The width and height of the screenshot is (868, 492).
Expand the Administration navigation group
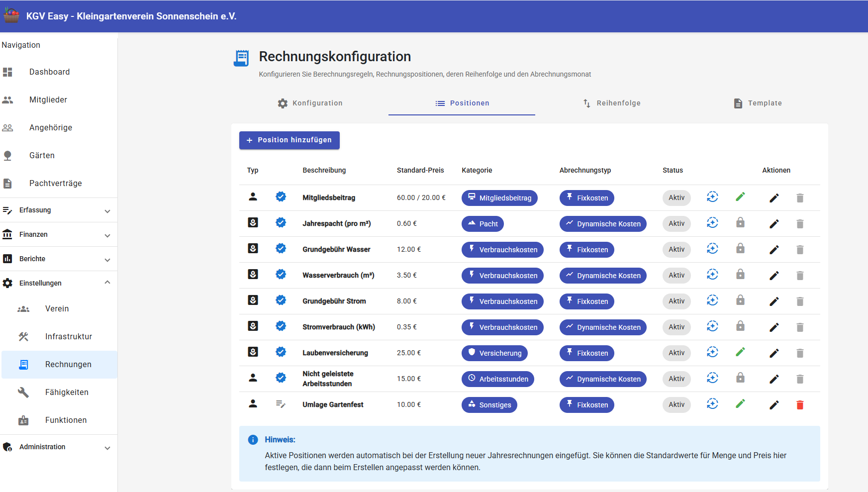(59, 447)
